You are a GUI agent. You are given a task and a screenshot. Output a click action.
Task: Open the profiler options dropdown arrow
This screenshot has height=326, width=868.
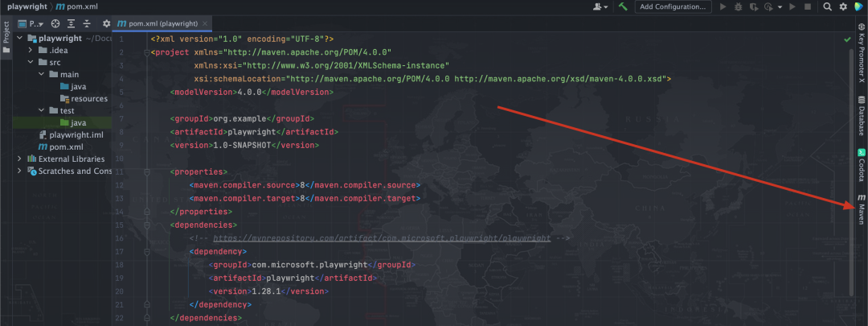(780, 7)
